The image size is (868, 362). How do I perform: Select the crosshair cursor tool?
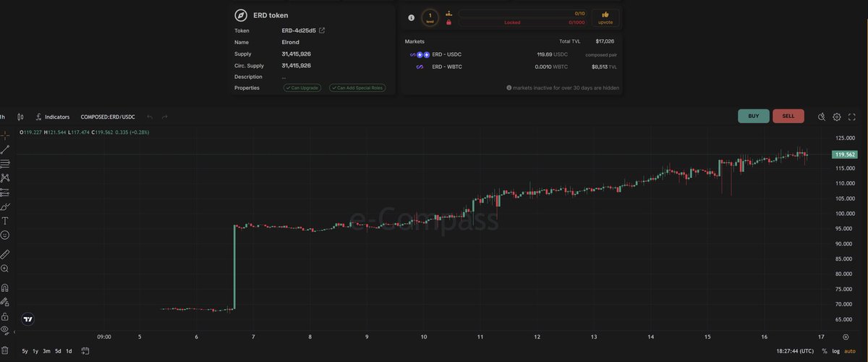(x=4, y=135)
